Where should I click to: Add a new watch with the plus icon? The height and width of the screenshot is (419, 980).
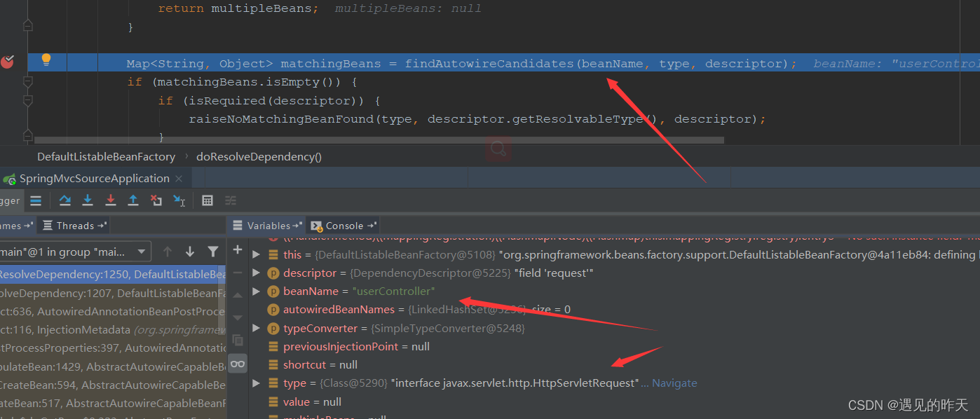(x=238, y=250)
